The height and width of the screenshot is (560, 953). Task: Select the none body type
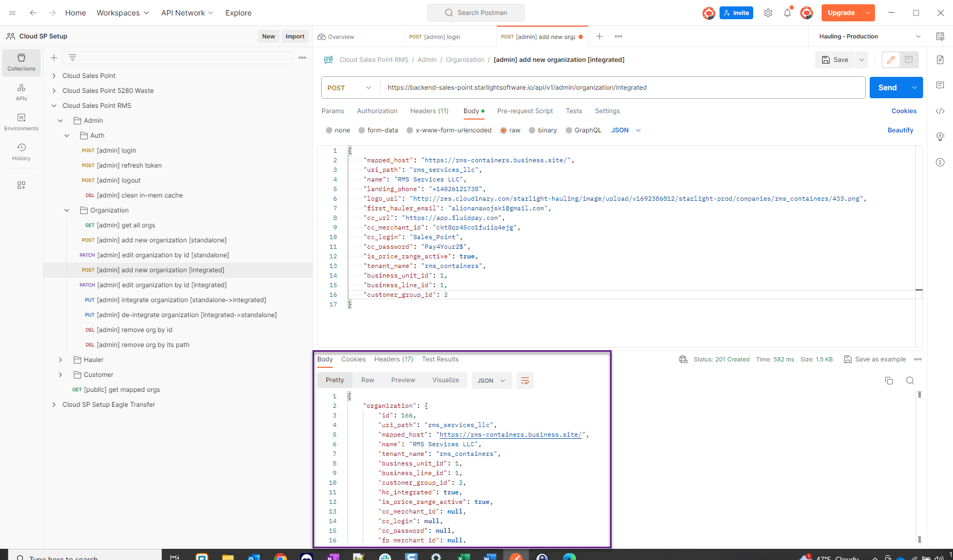329,130
